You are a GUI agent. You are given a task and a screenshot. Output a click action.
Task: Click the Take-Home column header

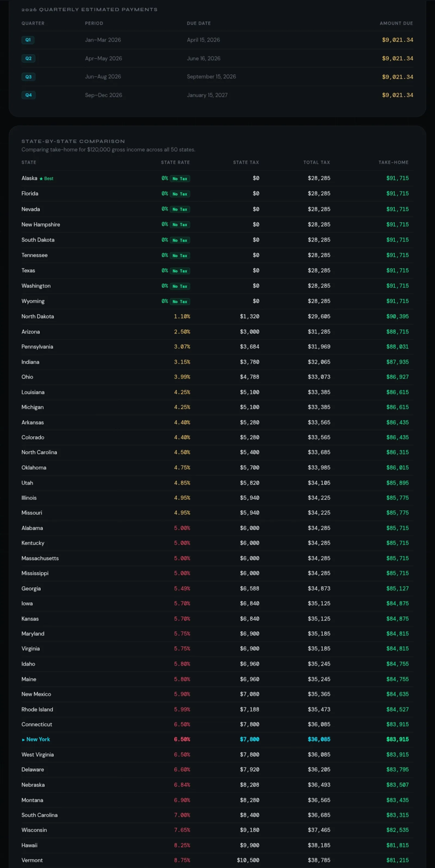(394, 162)
